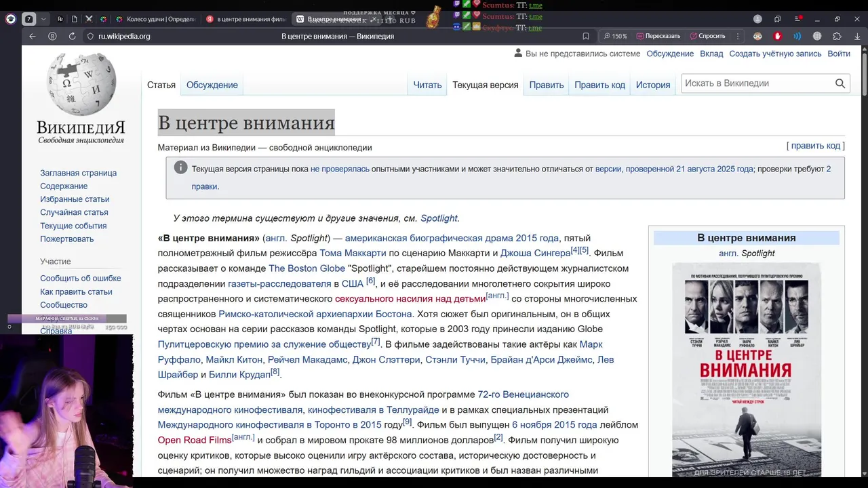Open the owl face extension icon
The image size is (868, 488).
pyautogui.click(x=757, y=36)
